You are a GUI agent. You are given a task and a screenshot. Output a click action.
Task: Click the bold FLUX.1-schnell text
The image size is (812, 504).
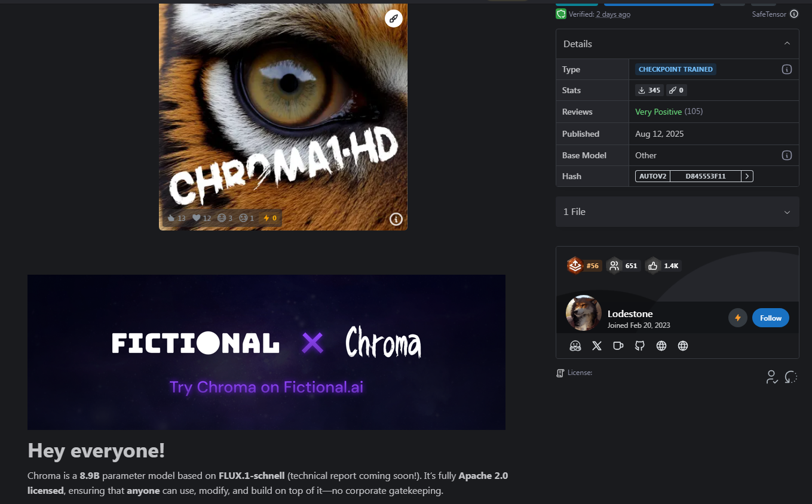[252, 476]
